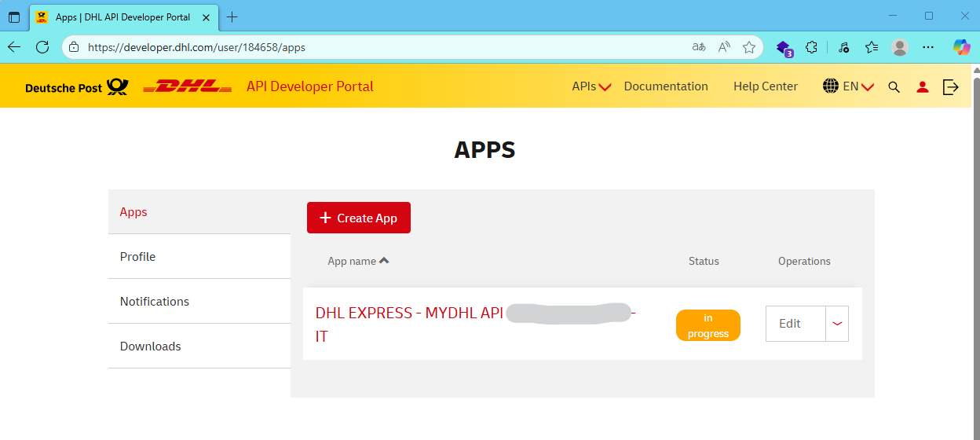Open the Favorites list icon
The image size is (980, 440).
(x=872, y=47)
